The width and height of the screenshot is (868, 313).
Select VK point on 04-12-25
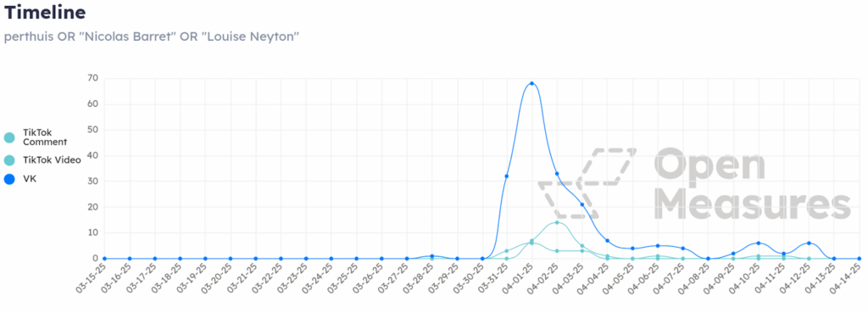tap(809, 243)
